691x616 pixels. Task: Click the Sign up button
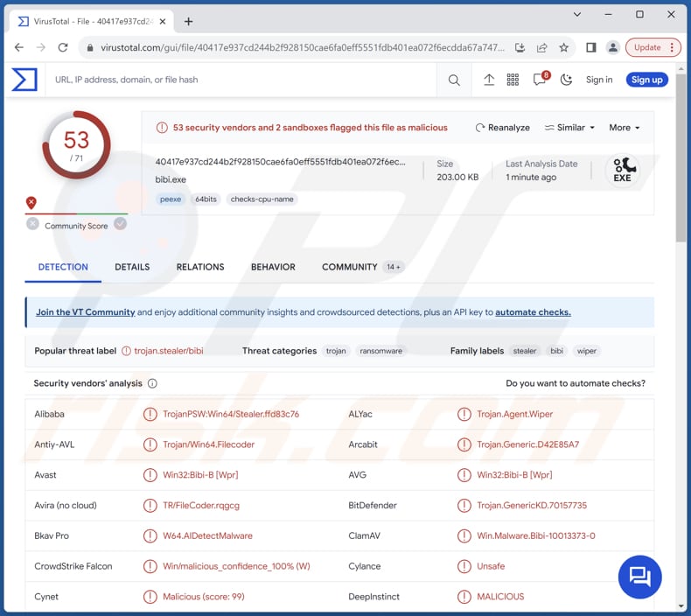[646, 80]
